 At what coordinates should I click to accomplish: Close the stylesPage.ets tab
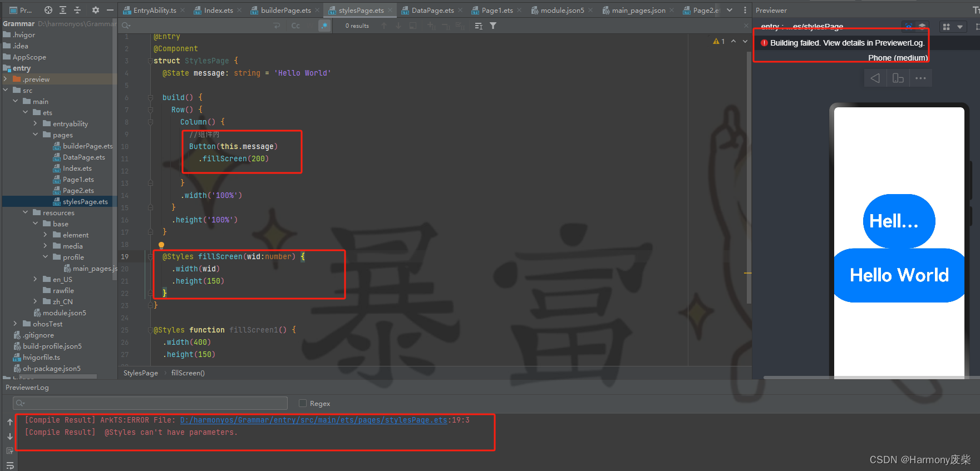pos(390,10)
